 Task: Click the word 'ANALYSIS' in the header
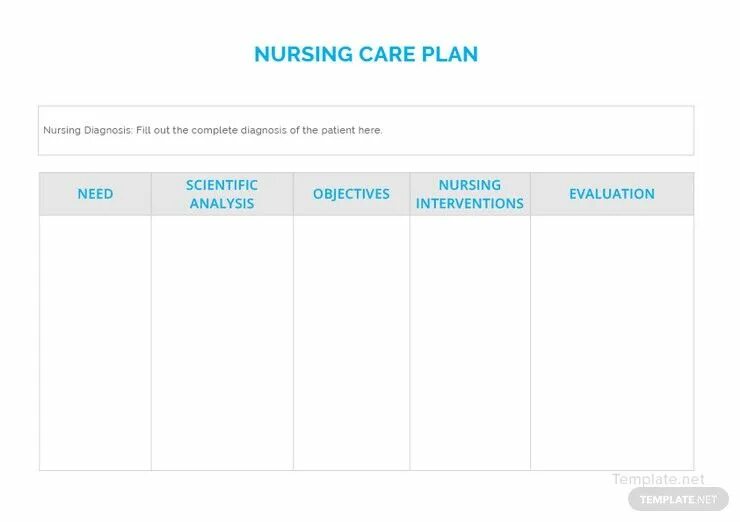point(222,203)
